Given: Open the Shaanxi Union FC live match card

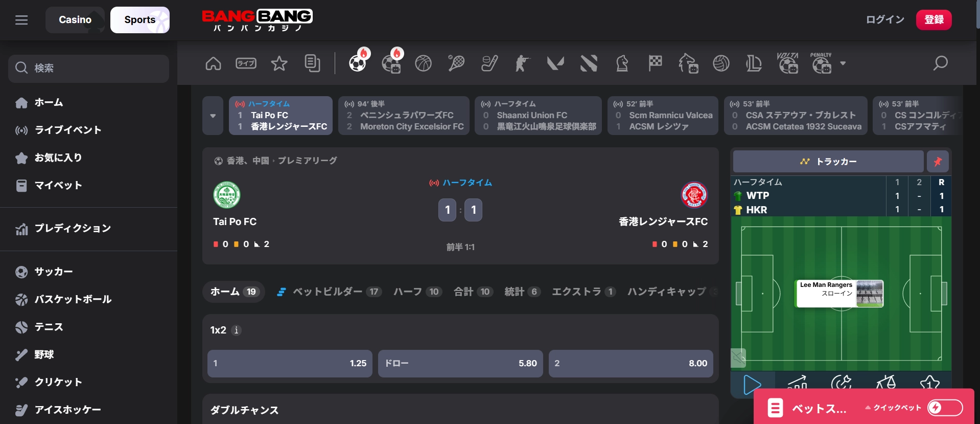Looking at the screenshot, I should tap(538, 116).
